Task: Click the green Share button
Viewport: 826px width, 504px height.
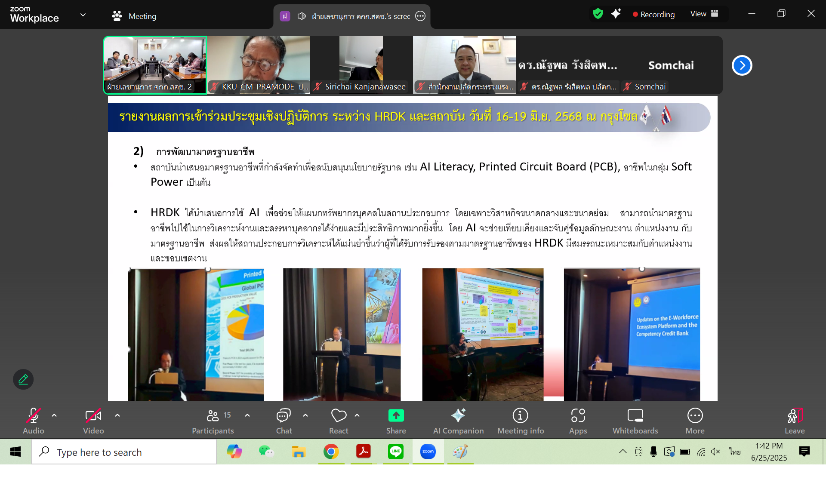Action: (x=396, y=416)
